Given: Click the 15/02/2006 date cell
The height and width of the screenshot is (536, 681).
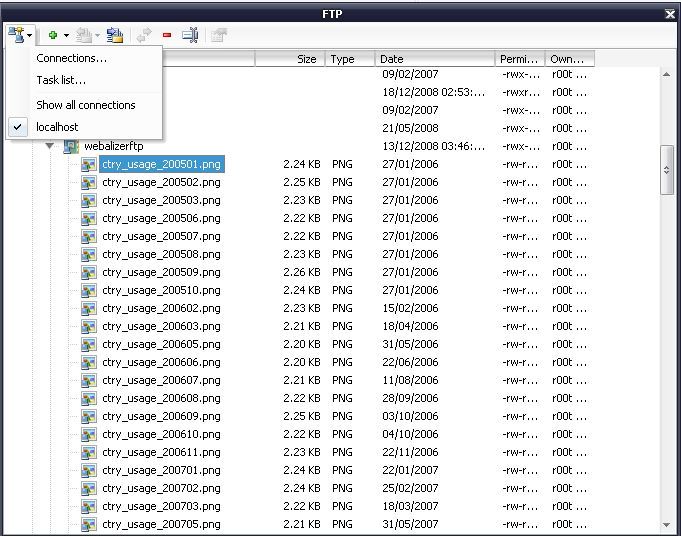Looking at the screenshot, I should (410, 308).
